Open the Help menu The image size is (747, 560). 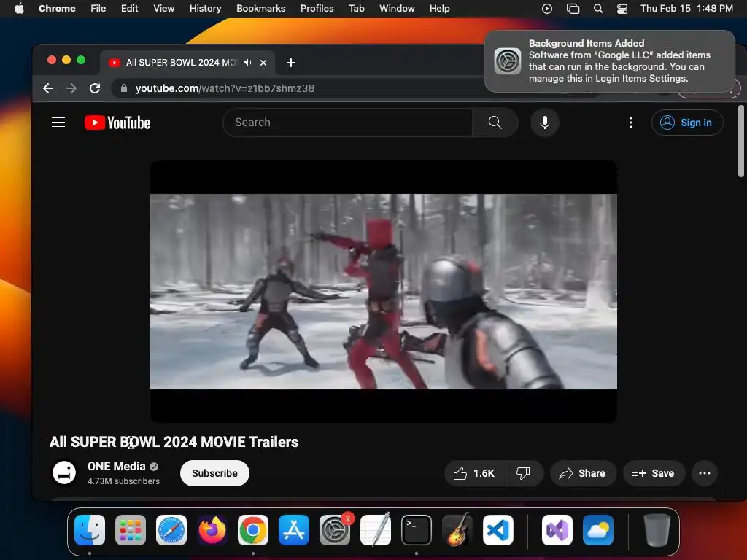point(439,8)
